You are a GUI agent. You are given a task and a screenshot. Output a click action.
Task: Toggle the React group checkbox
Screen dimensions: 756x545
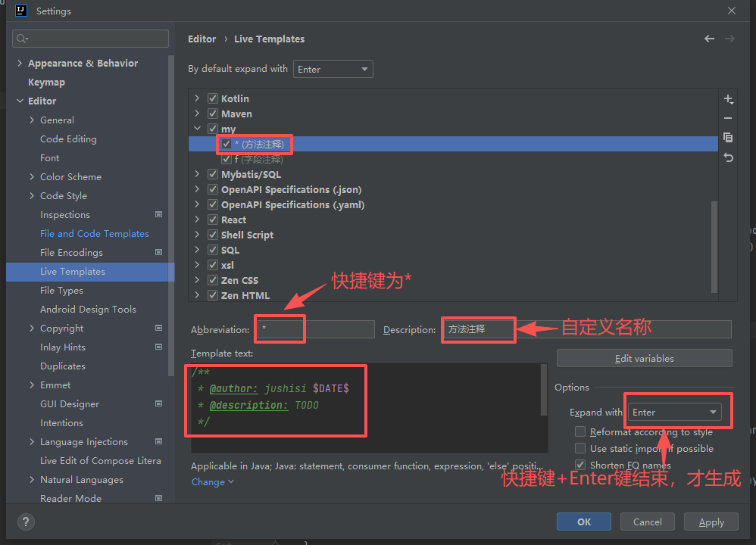pyautogui.click(x=213, y=220)
